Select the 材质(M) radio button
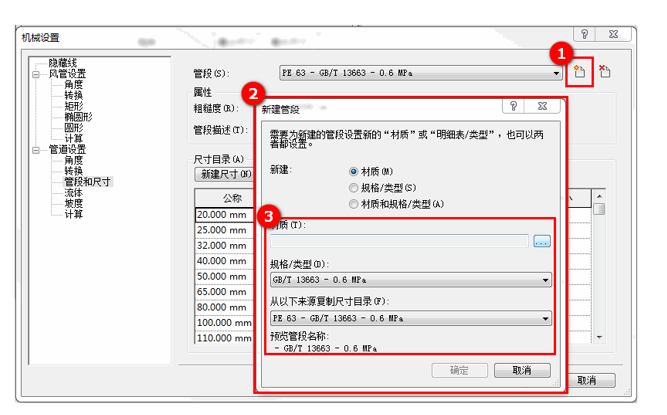This screenshot has height=415, width=667. [354, 172]
